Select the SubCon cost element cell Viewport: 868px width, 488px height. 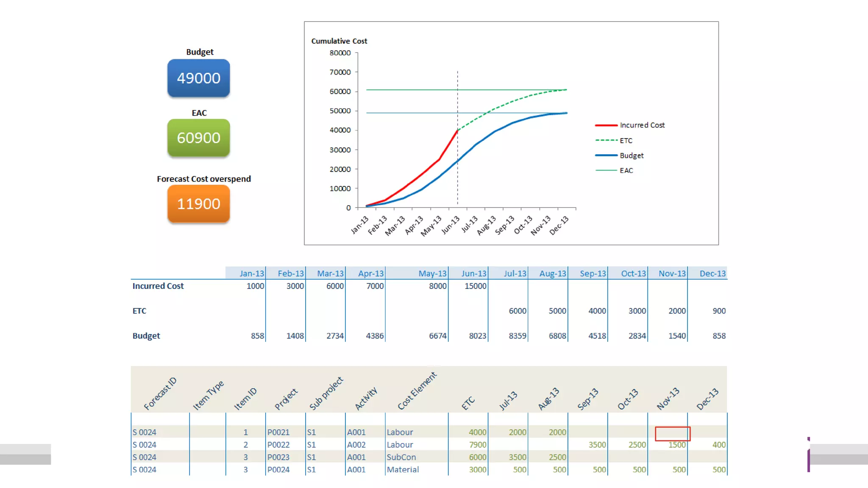pos(401,457)
